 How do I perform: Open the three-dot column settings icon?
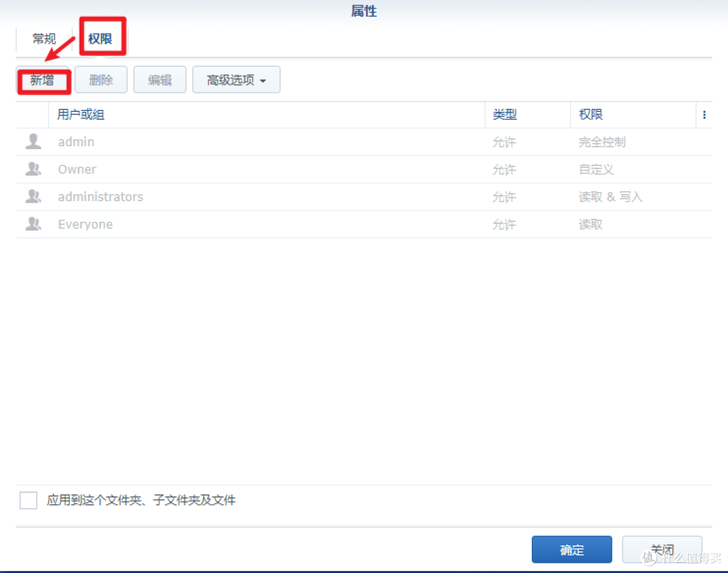(704, 115)
